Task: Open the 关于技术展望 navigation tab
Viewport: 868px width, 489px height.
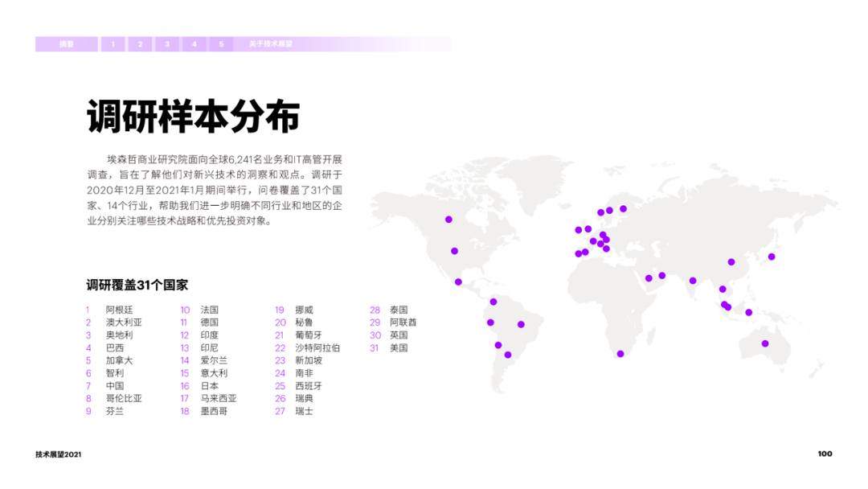Action: [271, 44]
